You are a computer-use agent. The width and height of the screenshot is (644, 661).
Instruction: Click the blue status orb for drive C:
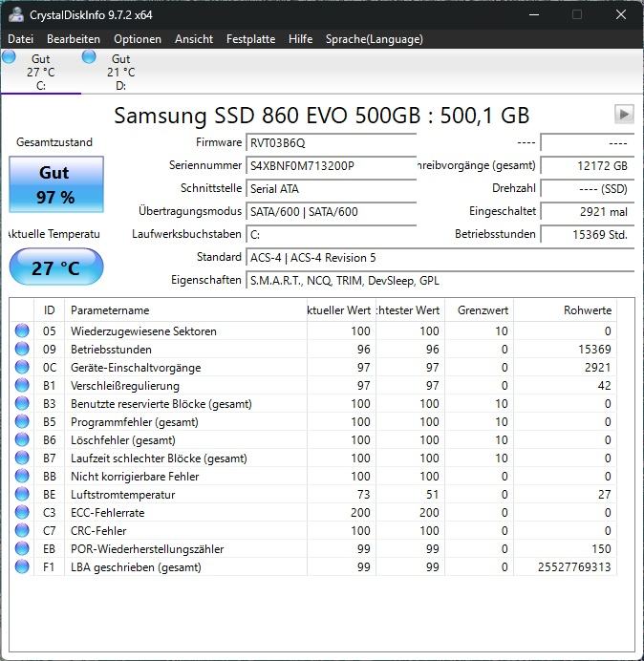[x=9, y=56]
